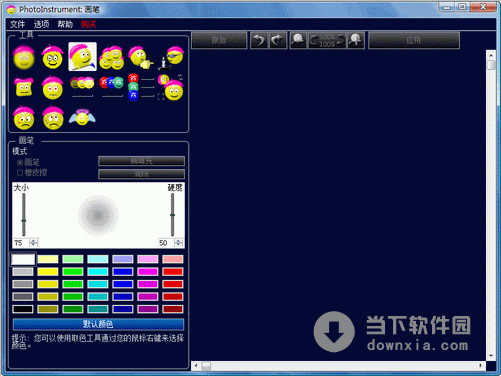Click the horizontal scrollbar right arrow
This screenshot has width=501, height=376.
click(480, 366)
